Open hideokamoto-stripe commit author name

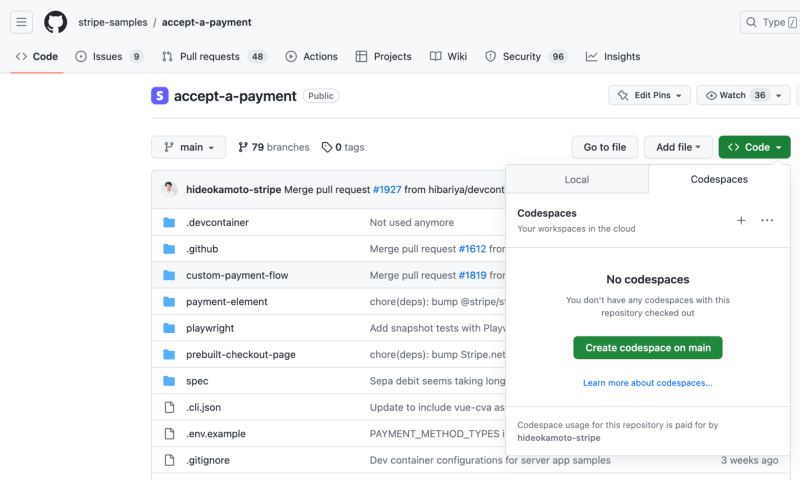tap(234, 190)
